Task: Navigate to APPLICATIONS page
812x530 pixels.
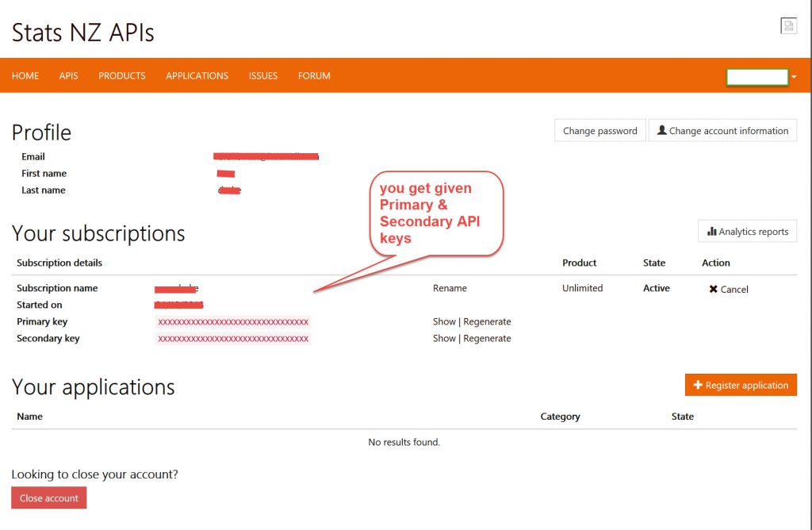Action: coord(197,76)
